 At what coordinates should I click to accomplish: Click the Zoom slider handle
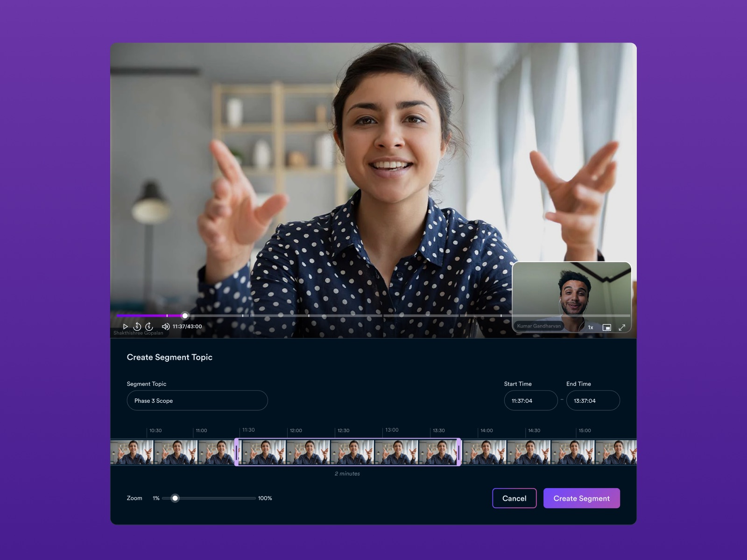(x=175, y=498)
